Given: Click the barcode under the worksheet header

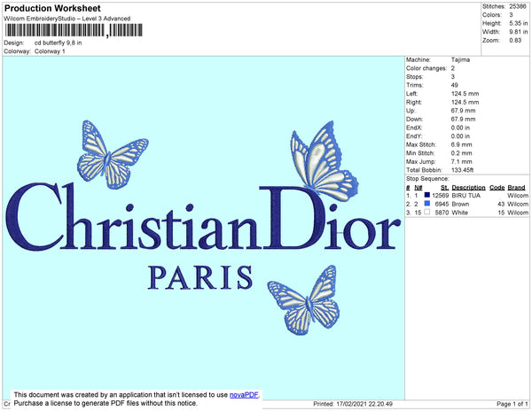Looking at the screenshot, I should pos(74,30).
